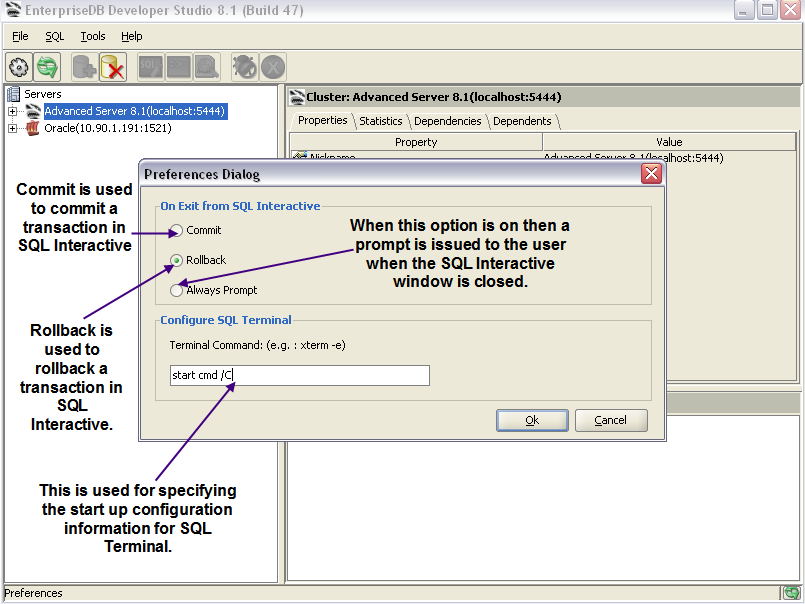Viewport: 805px width, 604px height.
Task: Close the Developer Studio main window
Action: (791, 10)
